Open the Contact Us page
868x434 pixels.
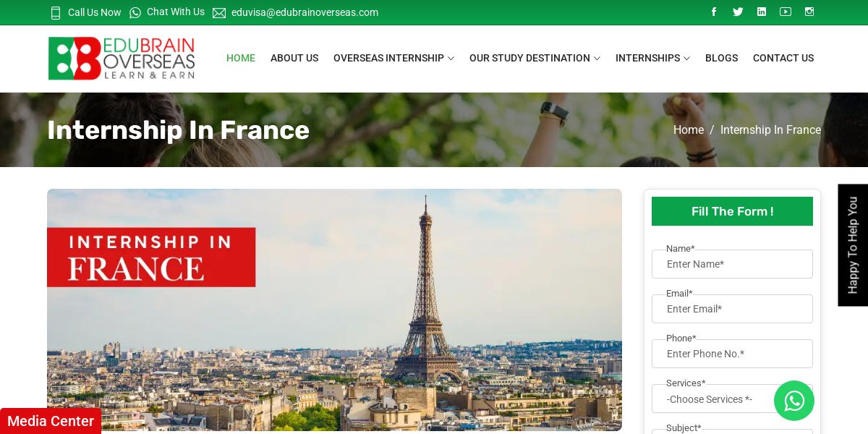tap(783, 58)
